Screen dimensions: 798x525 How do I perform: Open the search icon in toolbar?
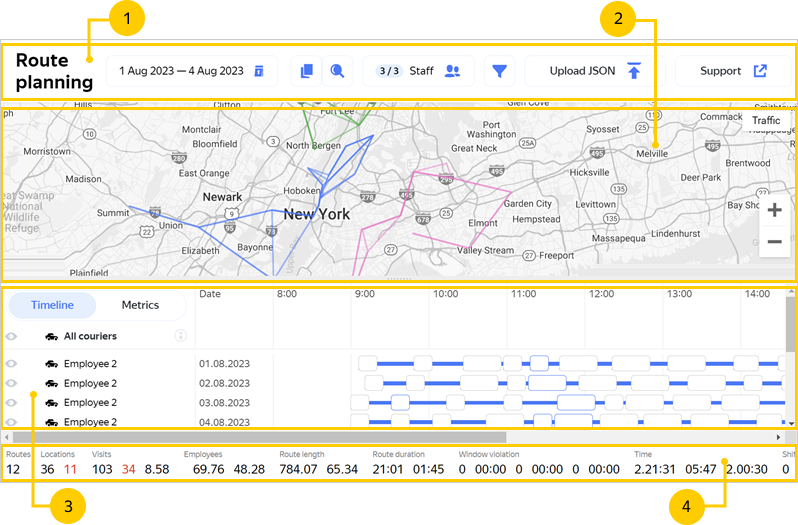(x=337, y=71)
